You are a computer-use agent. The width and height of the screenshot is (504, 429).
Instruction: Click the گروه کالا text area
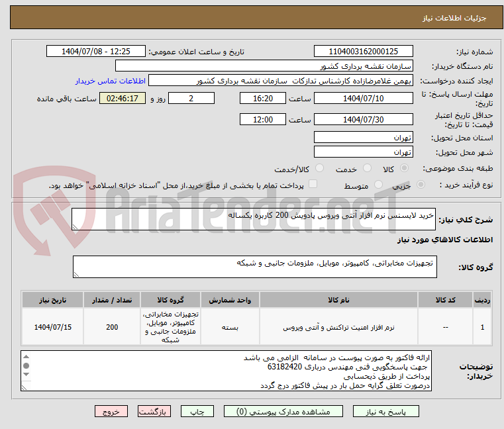coord(254,267)
